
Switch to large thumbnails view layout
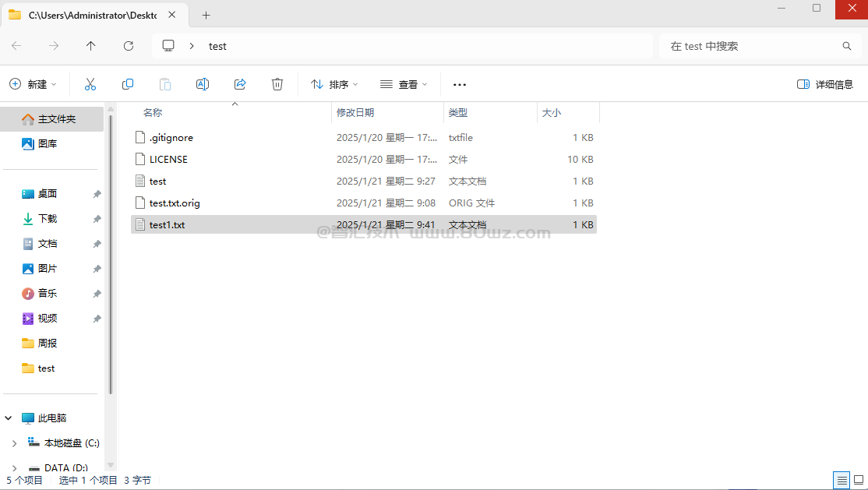859,480
